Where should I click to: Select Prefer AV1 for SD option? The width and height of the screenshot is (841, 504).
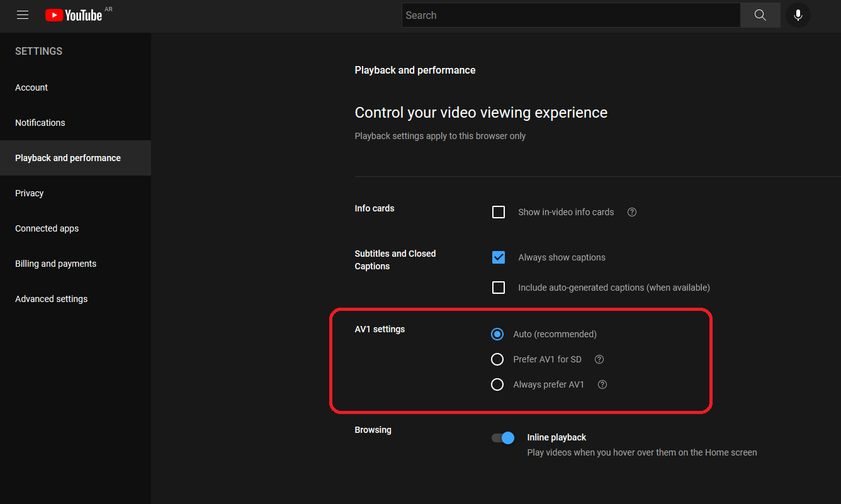[497, 359]
